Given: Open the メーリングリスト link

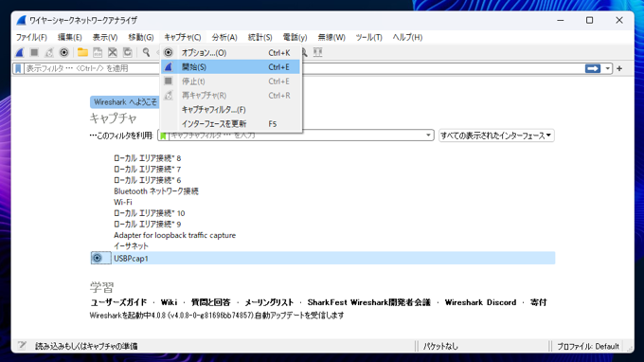Looking at the screenshot, I should click(x=269, y=302).
